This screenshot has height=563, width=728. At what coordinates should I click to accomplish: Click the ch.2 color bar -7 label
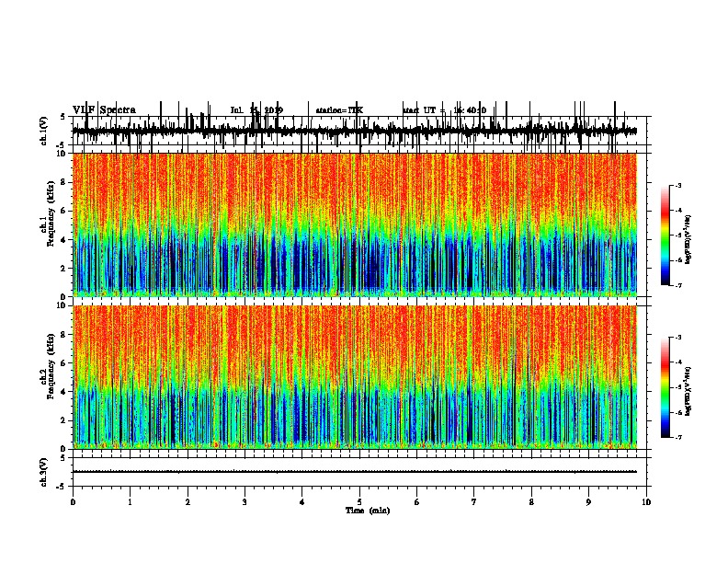677,437
